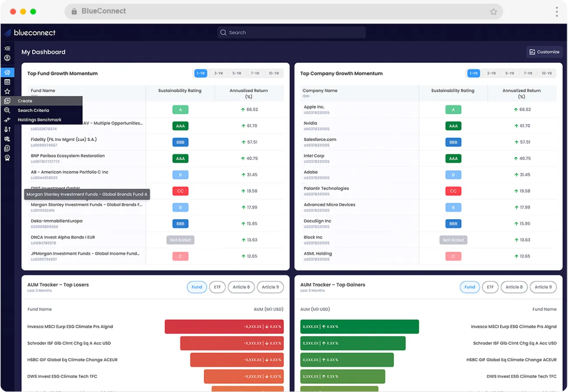Viewport: 568px width, 392px height.
Task: Select 10-YR in Top Company Growth Momentum
Action: coord(547,74)
